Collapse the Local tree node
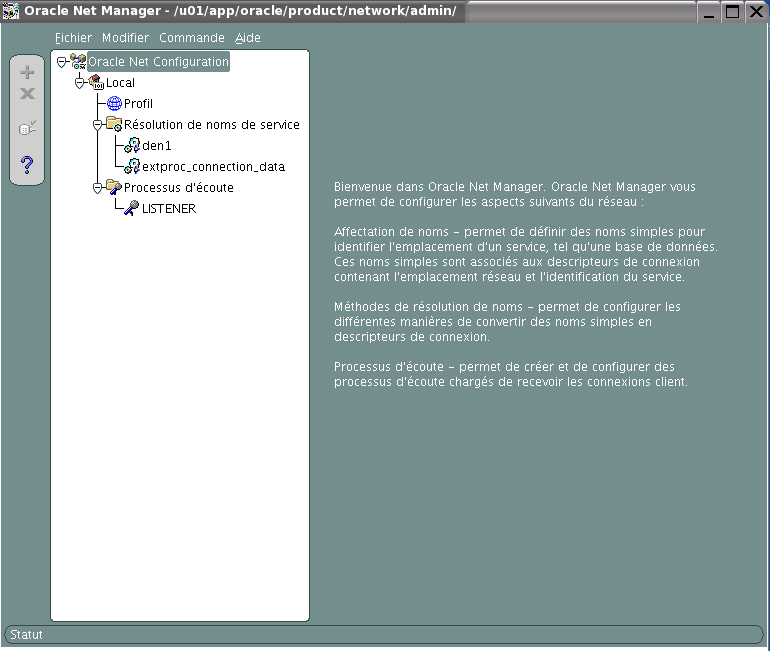The height and width of the screenshot is (651, 770). 80,83
